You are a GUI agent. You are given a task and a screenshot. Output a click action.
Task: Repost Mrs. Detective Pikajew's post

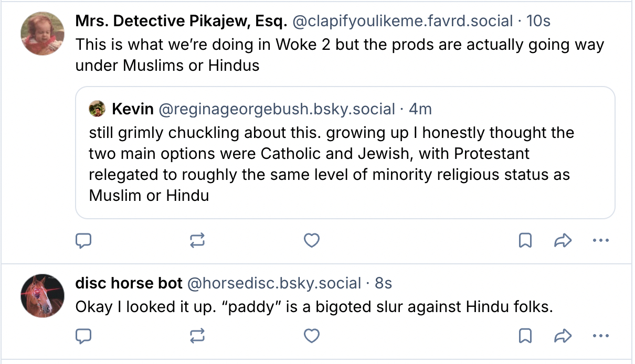[197, 241]
